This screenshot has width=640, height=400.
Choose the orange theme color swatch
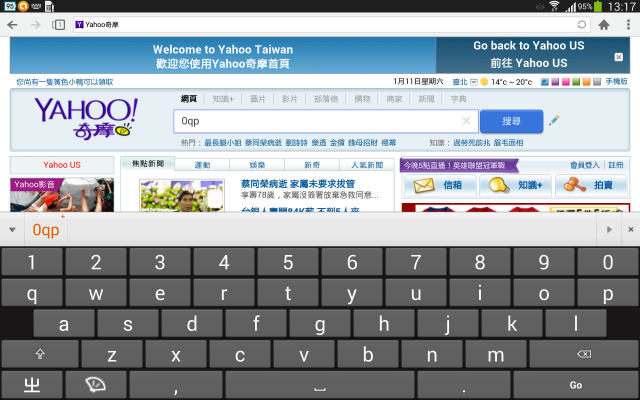click(x=587, y=82)
